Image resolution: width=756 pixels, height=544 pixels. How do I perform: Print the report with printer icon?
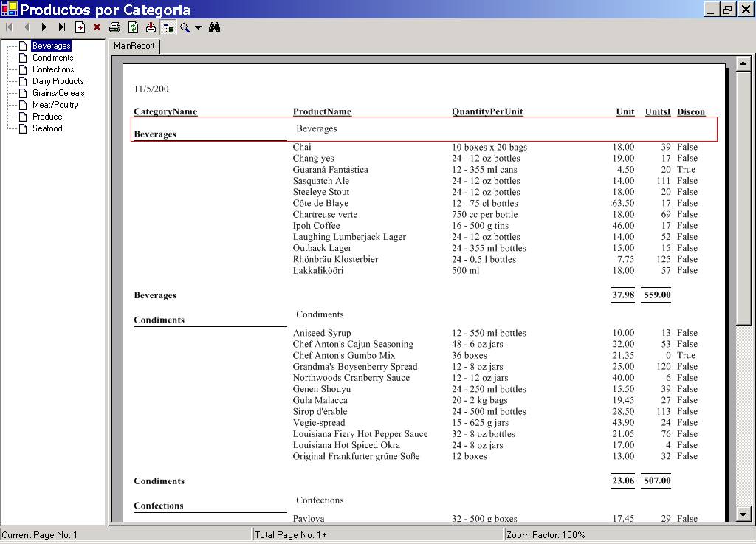[115, 27]
